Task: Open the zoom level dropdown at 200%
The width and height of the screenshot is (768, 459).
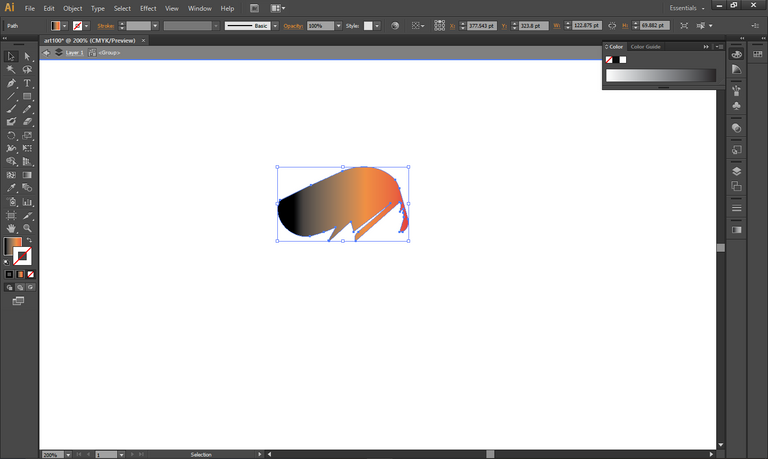Action: [68, 455]
